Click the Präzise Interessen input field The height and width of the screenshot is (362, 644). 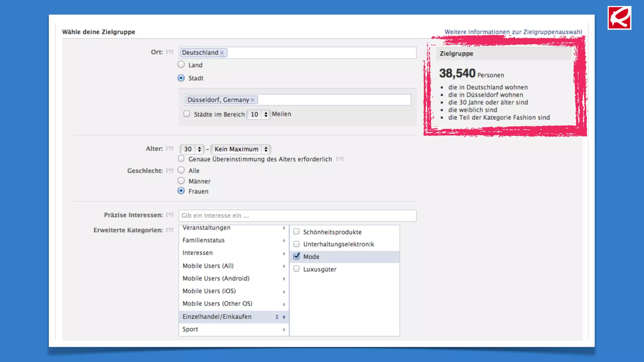pyautogui.click(x=297, y=216)
